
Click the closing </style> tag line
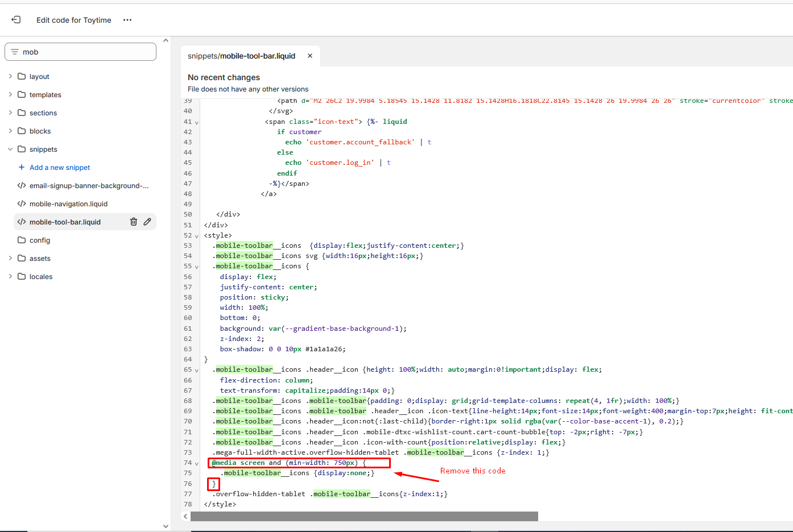tap(220, 504)
